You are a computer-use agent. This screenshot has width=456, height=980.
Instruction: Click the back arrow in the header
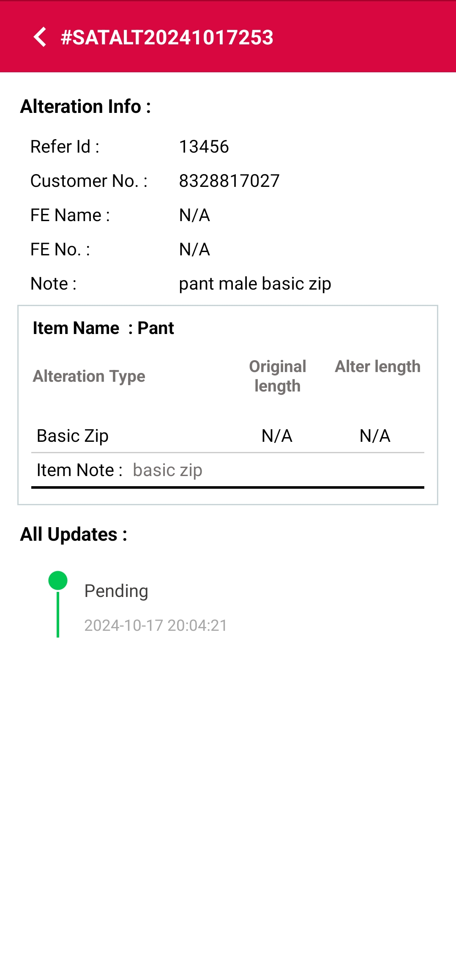pos(41,38)
